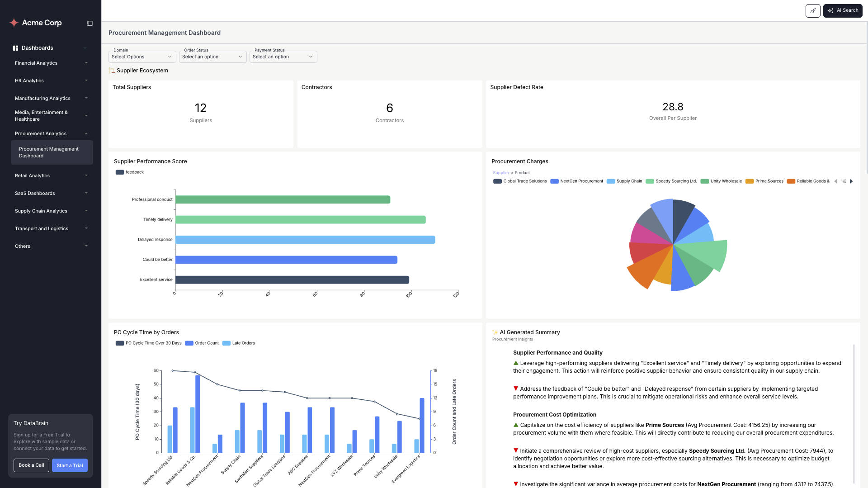Click the Dashboards grid icon

coord(15,48)
